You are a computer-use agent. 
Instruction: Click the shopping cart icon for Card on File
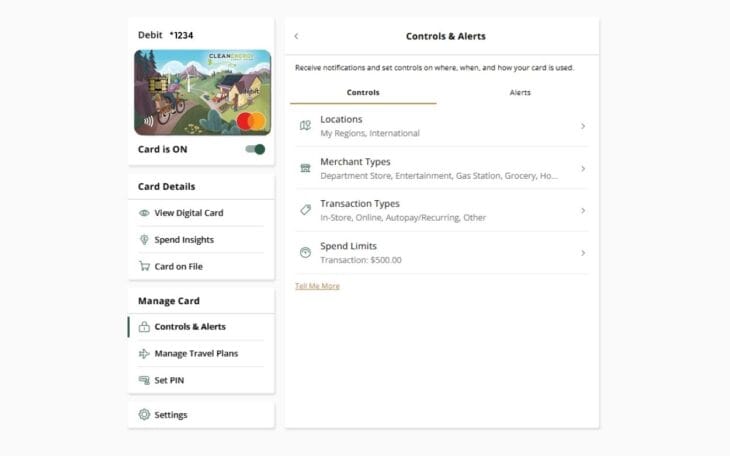coord(144,267)
